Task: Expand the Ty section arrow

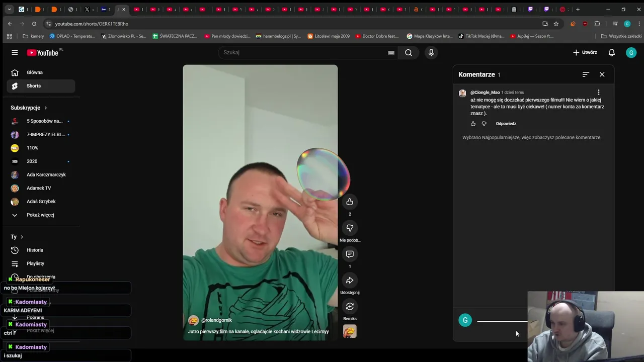Action: (x=22, y=237)
